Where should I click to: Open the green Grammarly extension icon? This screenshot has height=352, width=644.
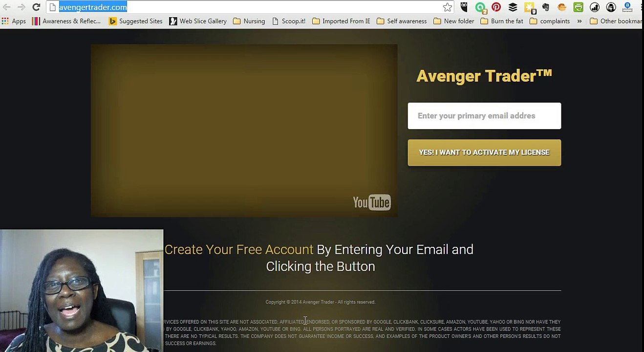pos(480,7)
